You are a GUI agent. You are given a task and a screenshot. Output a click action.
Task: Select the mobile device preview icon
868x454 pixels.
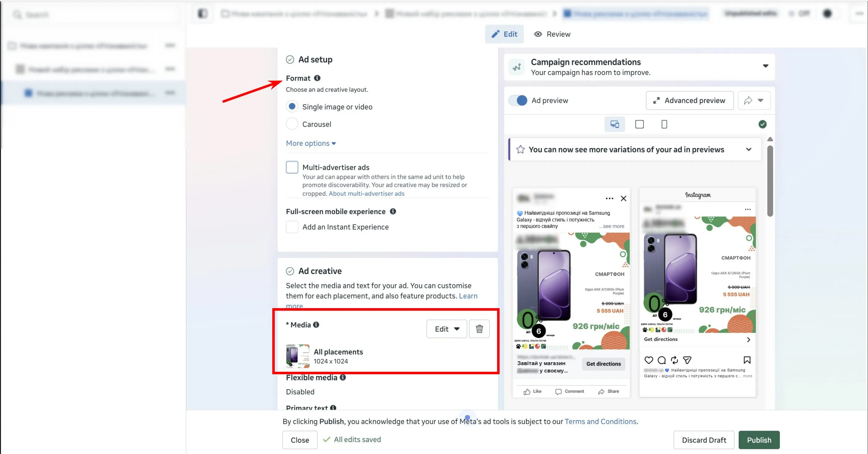coord(664,124)
